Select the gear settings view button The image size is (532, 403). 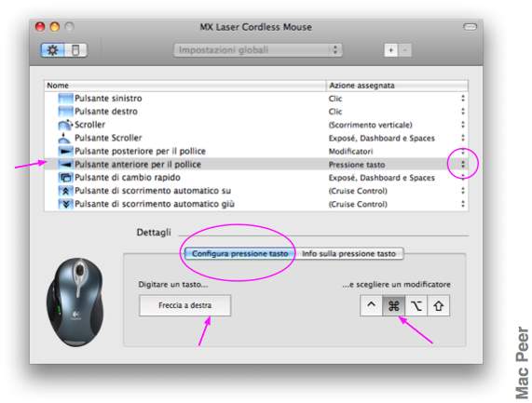pos(52,50)
